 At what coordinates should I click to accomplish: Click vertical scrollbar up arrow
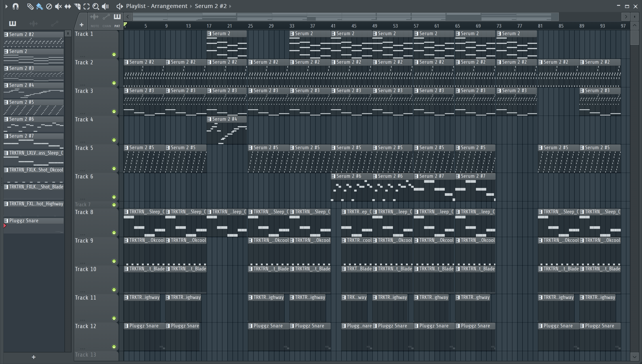(634, 26)
